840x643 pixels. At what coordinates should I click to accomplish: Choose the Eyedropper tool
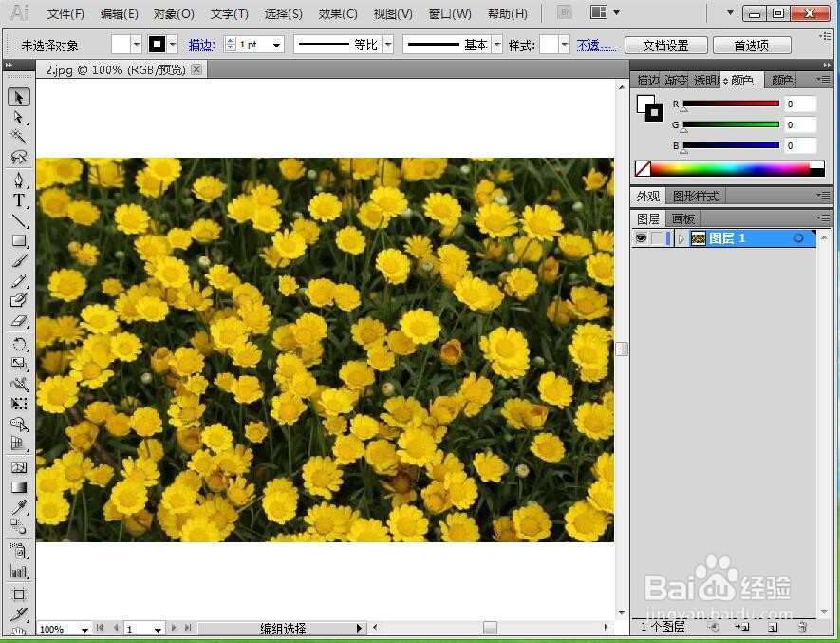coord(19,507)
